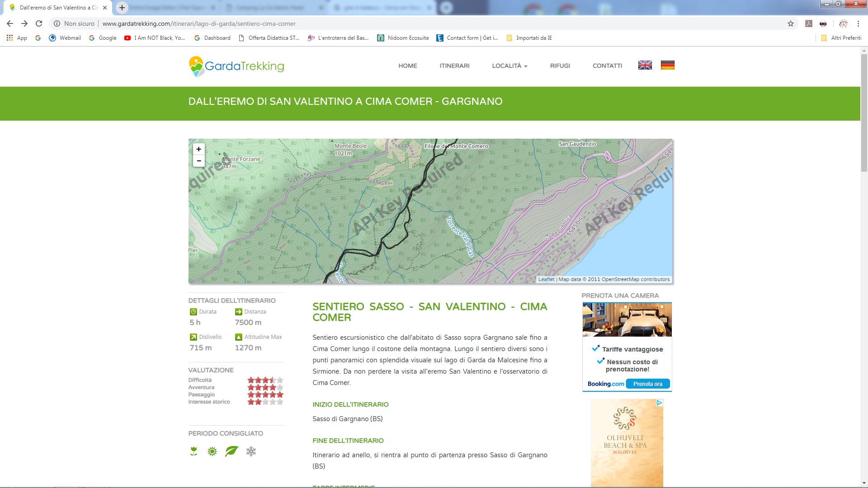Open the Apps shortcut in bookmarks bar
868x488 pixels.
coord(17,38)
